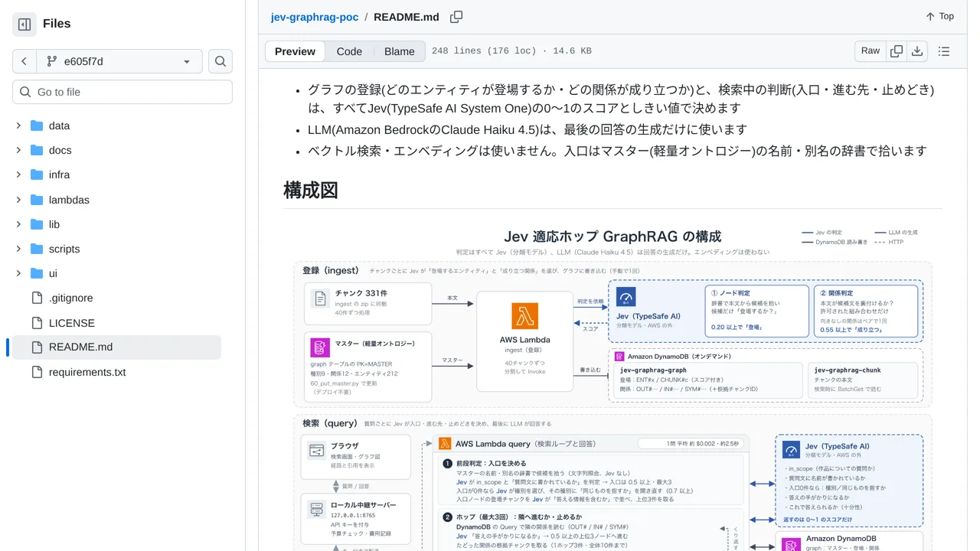980x551 pixels.
Task: Click the '248 lines (176 loc) · 14.6 KB' text
Action: [x=511, y=51]
